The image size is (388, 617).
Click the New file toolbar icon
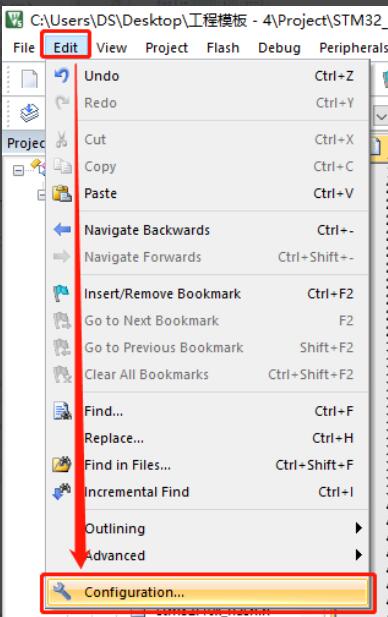(x=30, y=79)
